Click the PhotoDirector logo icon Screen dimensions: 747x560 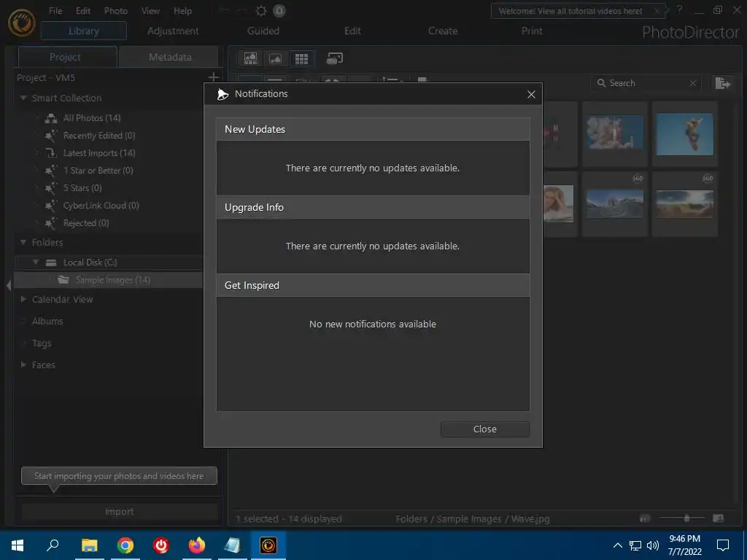[22, 23]
